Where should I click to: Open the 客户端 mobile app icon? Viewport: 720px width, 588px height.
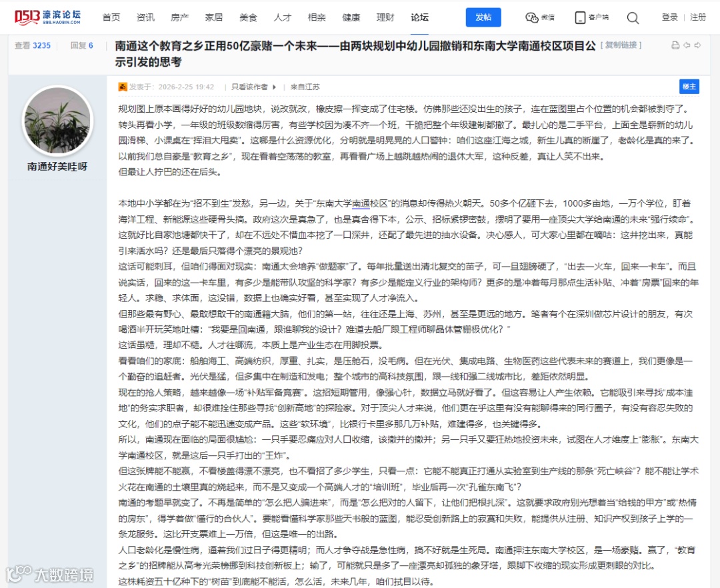(x=591, y=18)
